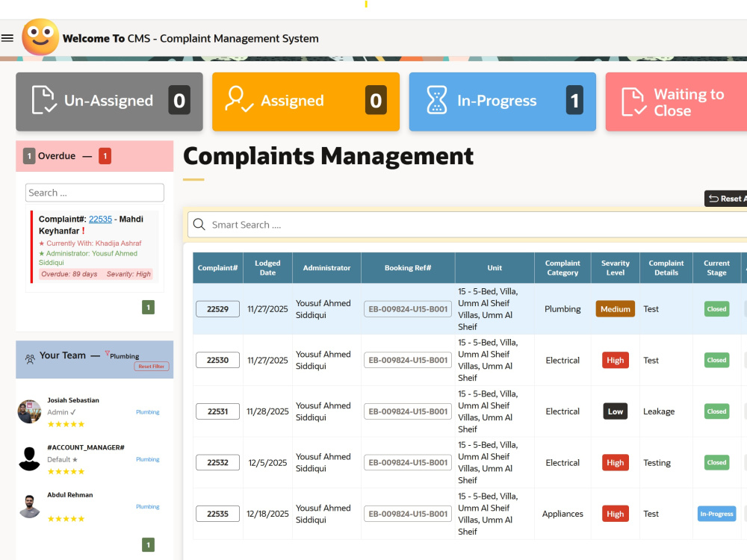Screen dimensions: 747x560
Task: Click booking ref in row 22531
Action: [x=408, y=411]
